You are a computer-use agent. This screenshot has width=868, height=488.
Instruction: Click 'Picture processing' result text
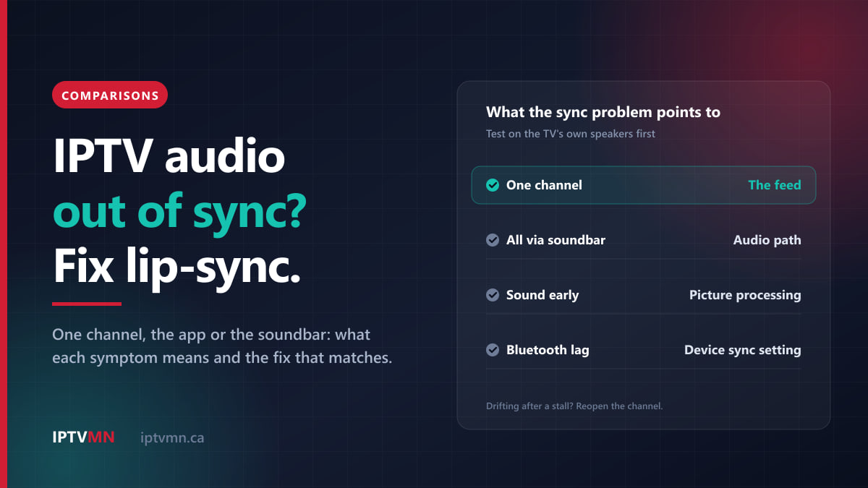point(745,295)
